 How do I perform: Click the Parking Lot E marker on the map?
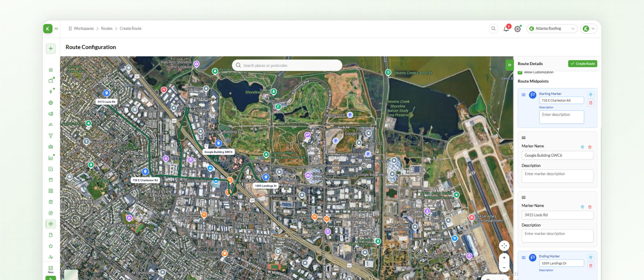pyautogui.click(x=350, y=115)
